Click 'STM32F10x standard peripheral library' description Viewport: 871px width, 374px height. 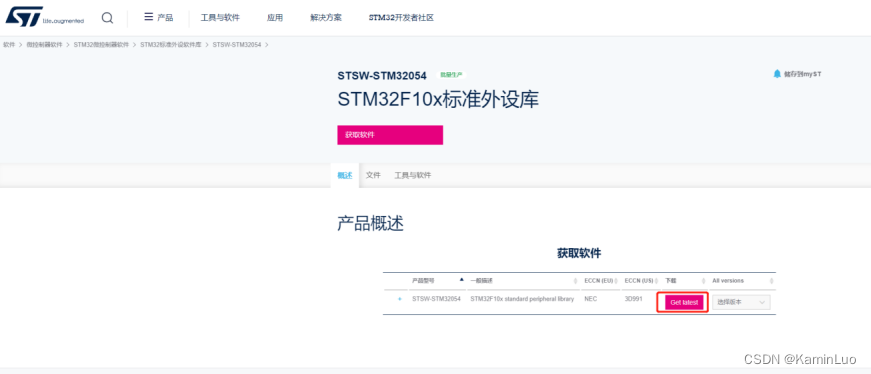tap(522, 299)
